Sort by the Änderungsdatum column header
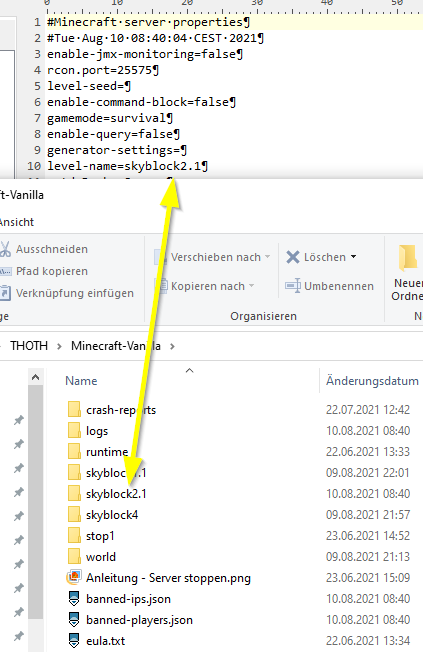This screenshot has width=423, height=652. point(372,381)
